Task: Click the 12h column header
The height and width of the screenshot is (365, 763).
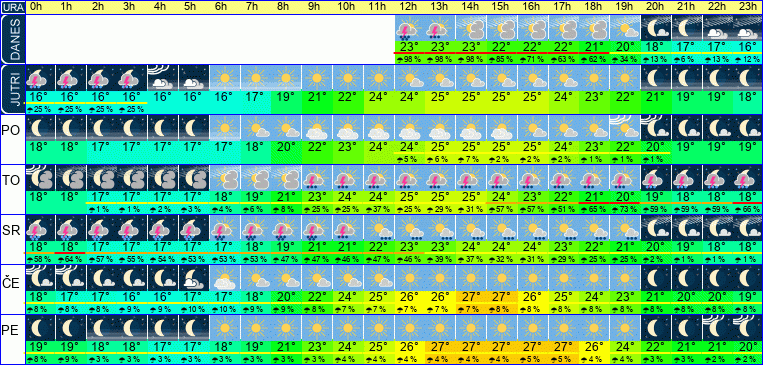Action: [409, 7]
